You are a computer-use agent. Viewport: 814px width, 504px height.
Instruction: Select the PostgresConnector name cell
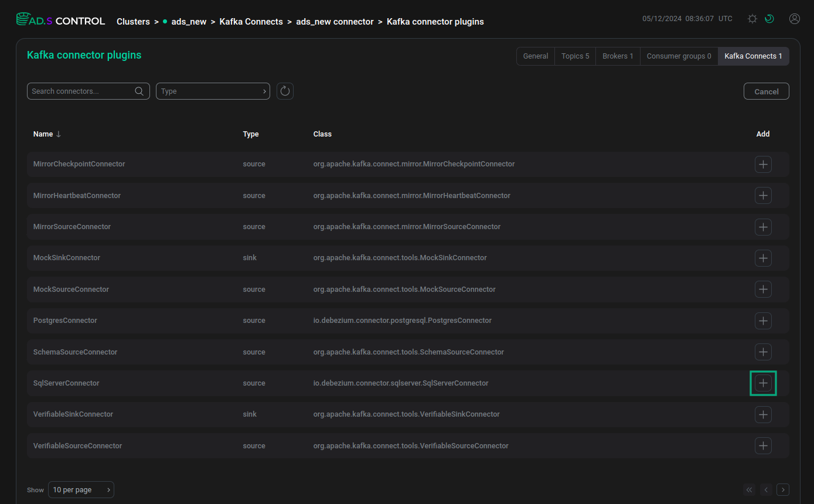(65, 321)
